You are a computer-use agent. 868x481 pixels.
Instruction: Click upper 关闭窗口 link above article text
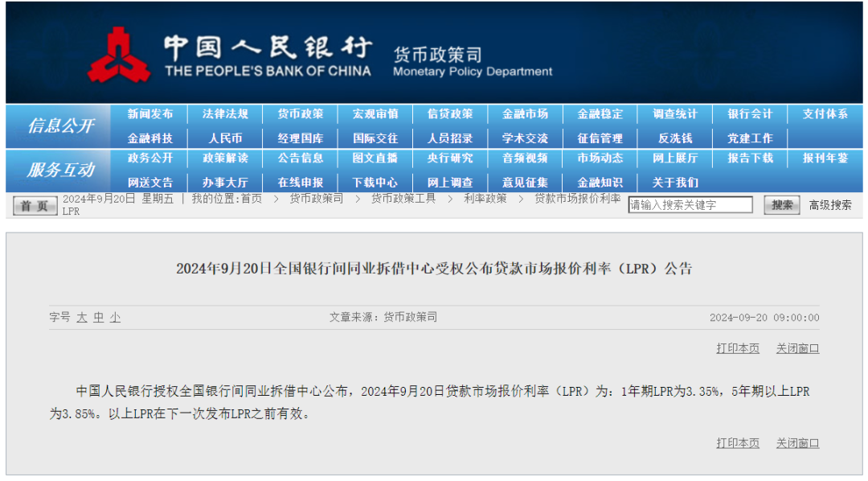click(798, 348)
